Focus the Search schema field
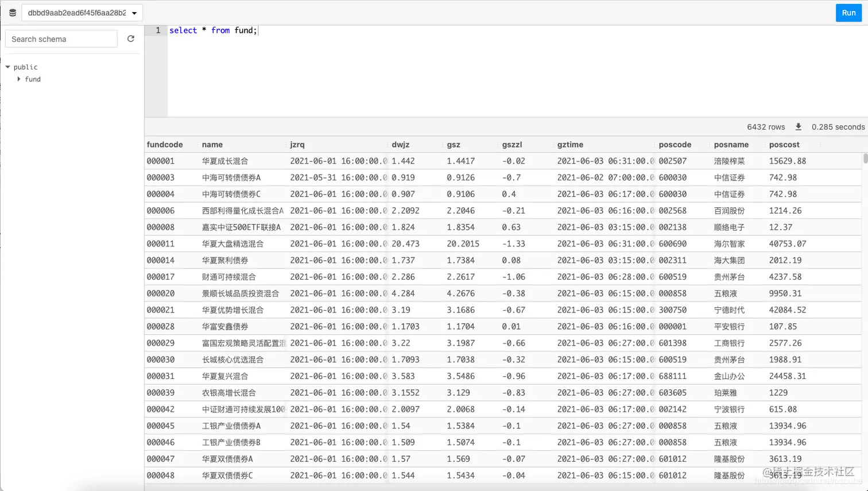This screenshot has height=491, width=868. point(61,39)
